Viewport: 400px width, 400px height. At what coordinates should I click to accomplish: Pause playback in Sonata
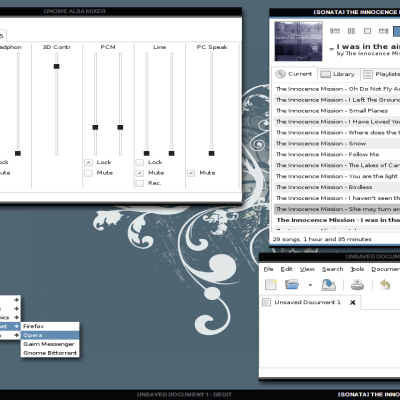pyautogui.click(x=351, y=31)
